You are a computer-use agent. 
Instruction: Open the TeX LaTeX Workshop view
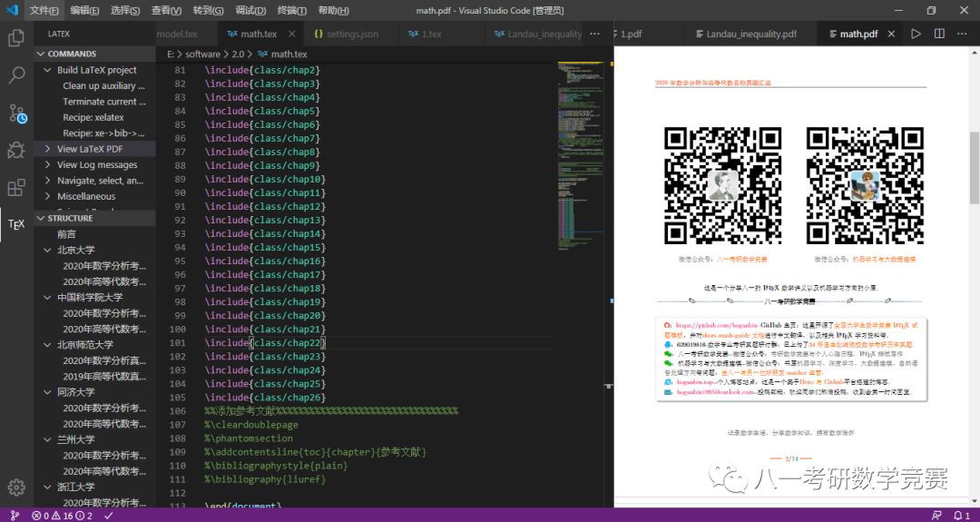click(16, 224)
